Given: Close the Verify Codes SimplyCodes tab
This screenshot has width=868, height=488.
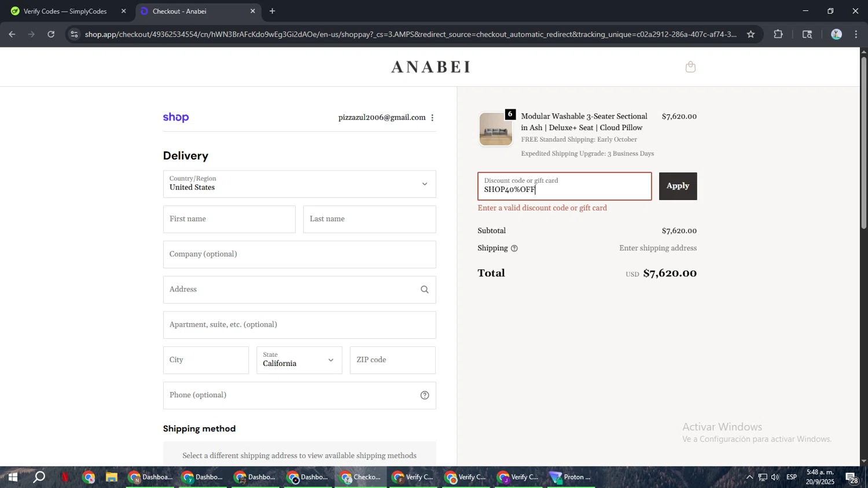Looking at the screenshot, I should coord(123,11).
